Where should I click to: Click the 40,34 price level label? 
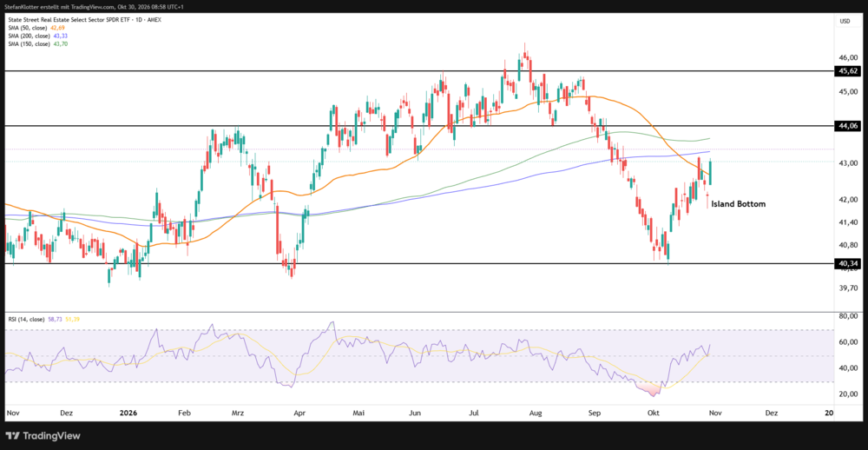click(x=848, y=264)
